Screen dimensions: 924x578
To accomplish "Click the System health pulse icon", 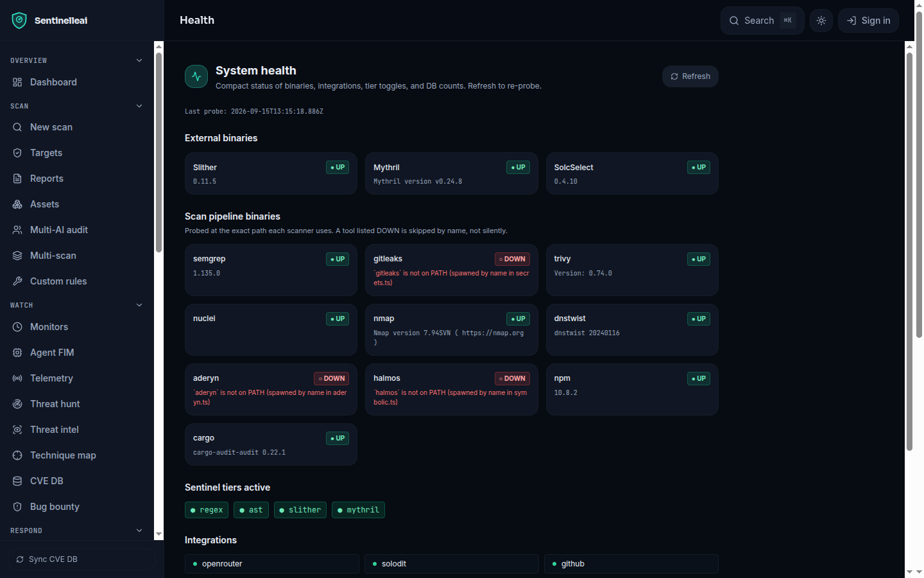I will pos(196,76).
